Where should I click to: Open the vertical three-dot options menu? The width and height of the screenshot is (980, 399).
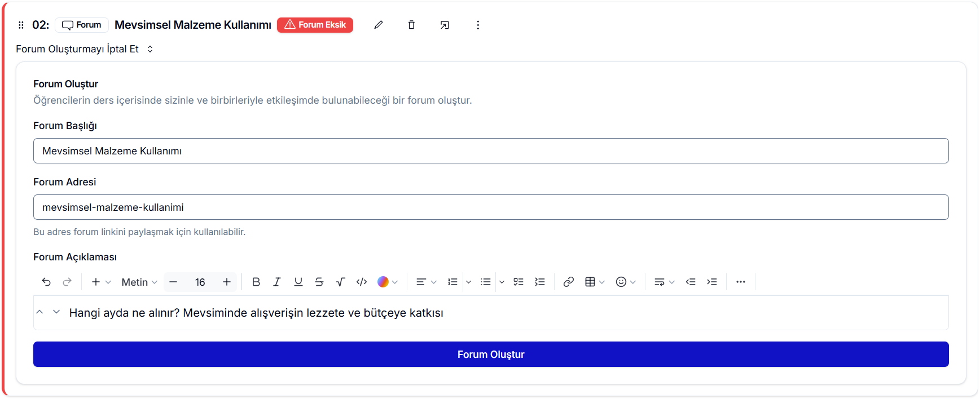478,25
